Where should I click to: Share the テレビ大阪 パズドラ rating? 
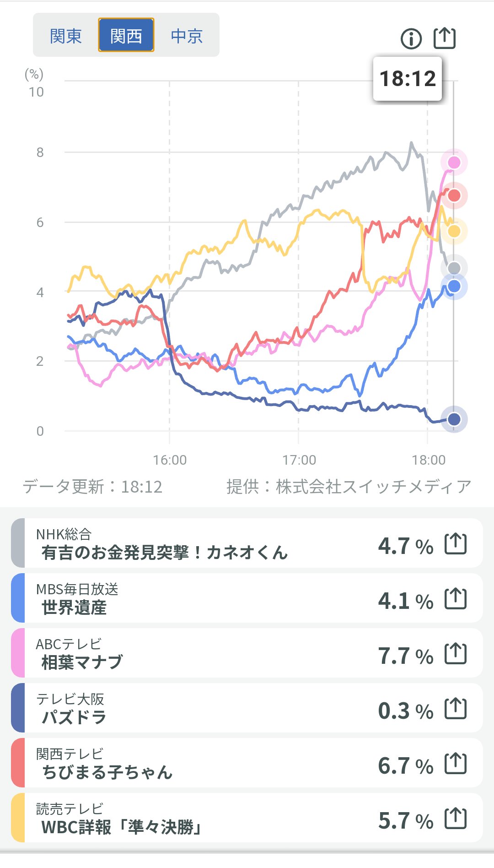[456, 709]
